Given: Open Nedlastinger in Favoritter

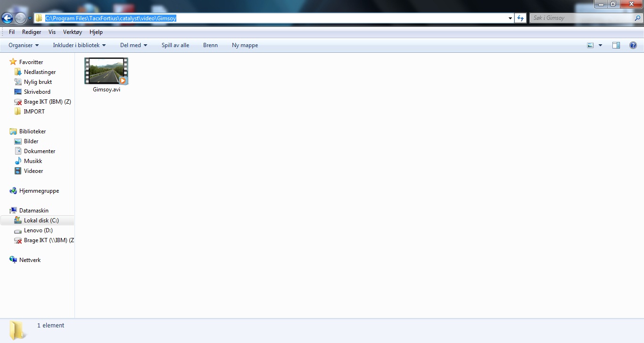Looking at the screenshot, I should tap(40, 72).
